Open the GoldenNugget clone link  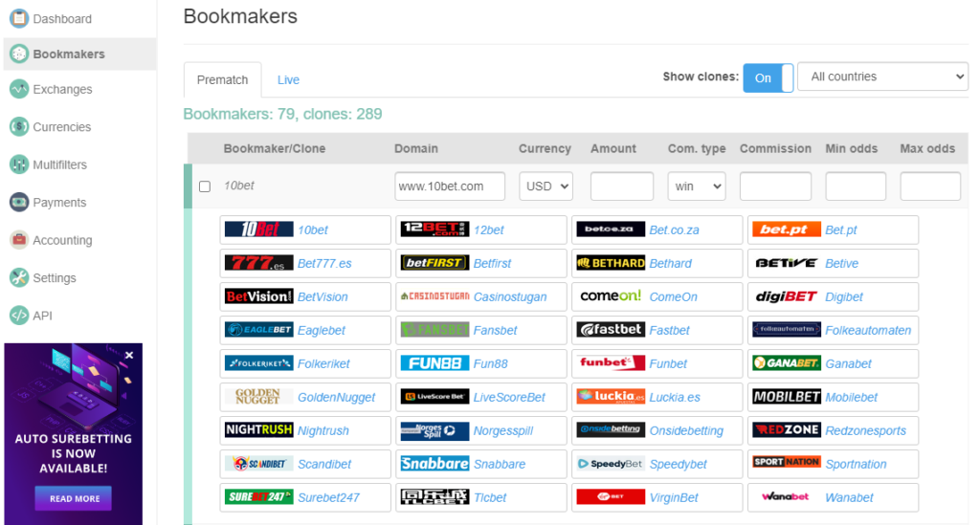point(336,397)
